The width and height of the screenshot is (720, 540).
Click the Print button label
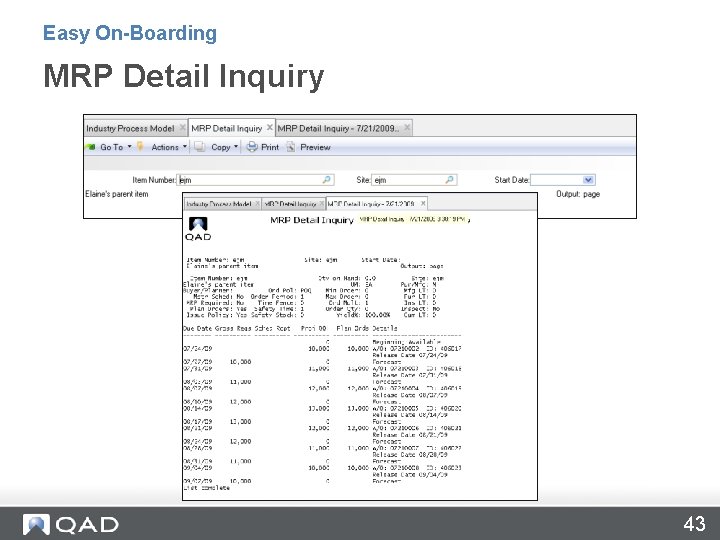point(270,147)
